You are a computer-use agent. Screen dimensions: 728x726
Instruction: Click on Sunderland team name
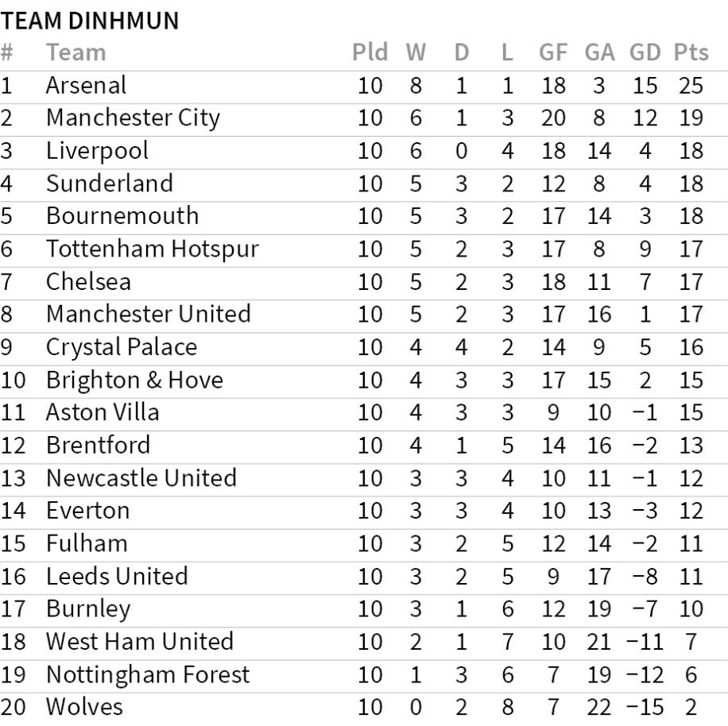tap(109, 183)
